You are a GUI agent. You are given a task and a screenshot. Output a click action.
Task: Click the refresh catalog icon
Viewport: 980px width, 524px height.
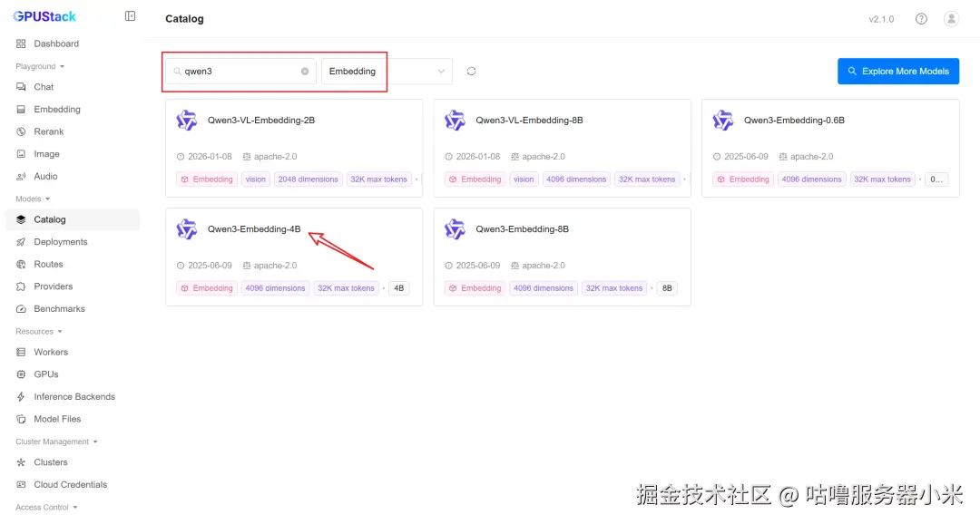coord(471,72)
